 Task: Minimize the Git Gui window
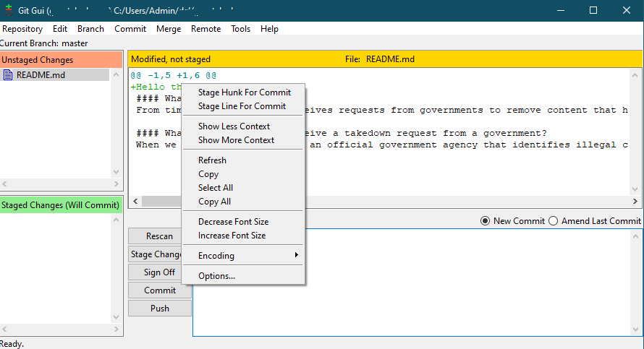561,10
